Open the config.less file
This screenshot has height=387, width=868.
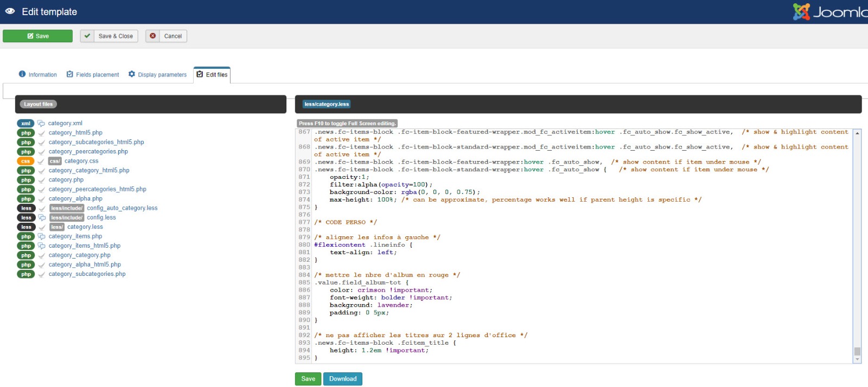101,218
